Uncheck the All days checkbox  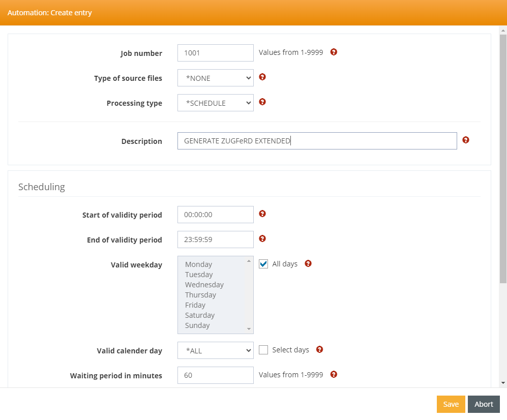click(x=263, y=264)
